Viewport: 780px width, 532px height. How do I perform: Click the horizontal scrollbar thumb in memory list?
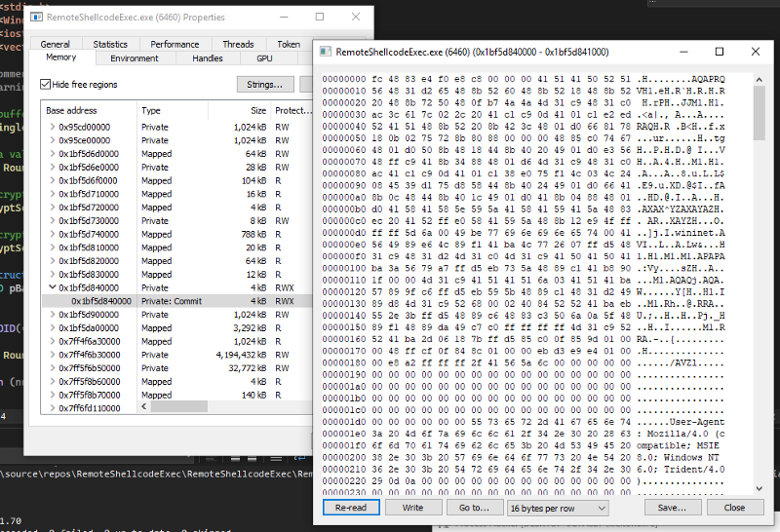[179, 407]
